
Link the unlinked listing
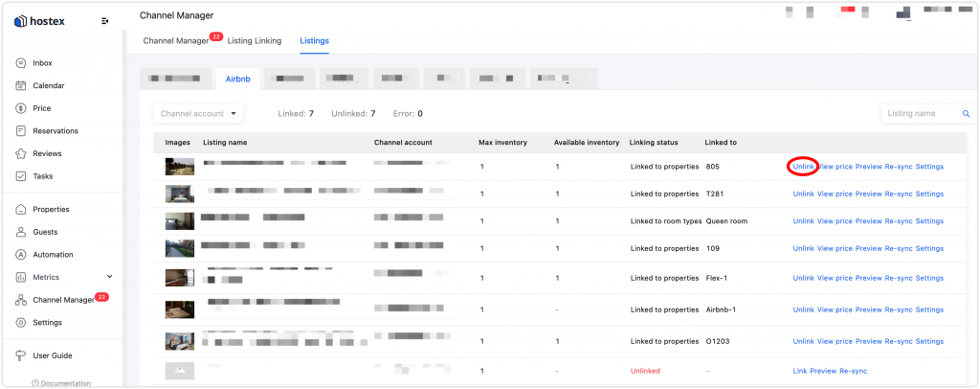click(800, 371)
